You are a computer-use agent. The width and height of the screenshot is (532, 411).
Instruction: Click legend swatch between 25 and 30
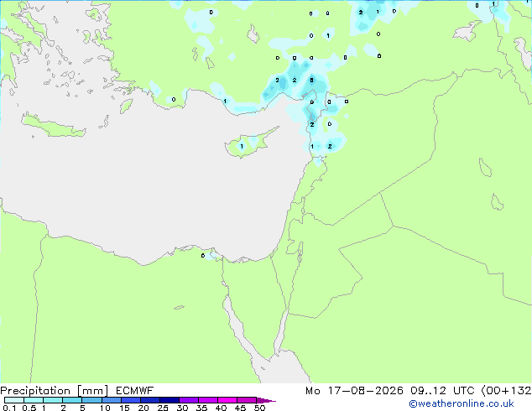point(169,400)
